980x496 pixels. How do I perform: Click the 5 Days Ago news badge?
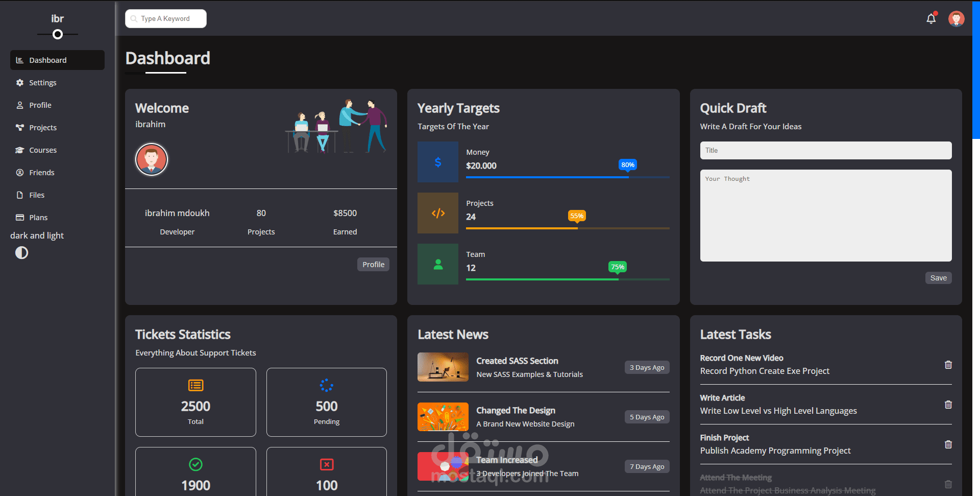[647, 417]
